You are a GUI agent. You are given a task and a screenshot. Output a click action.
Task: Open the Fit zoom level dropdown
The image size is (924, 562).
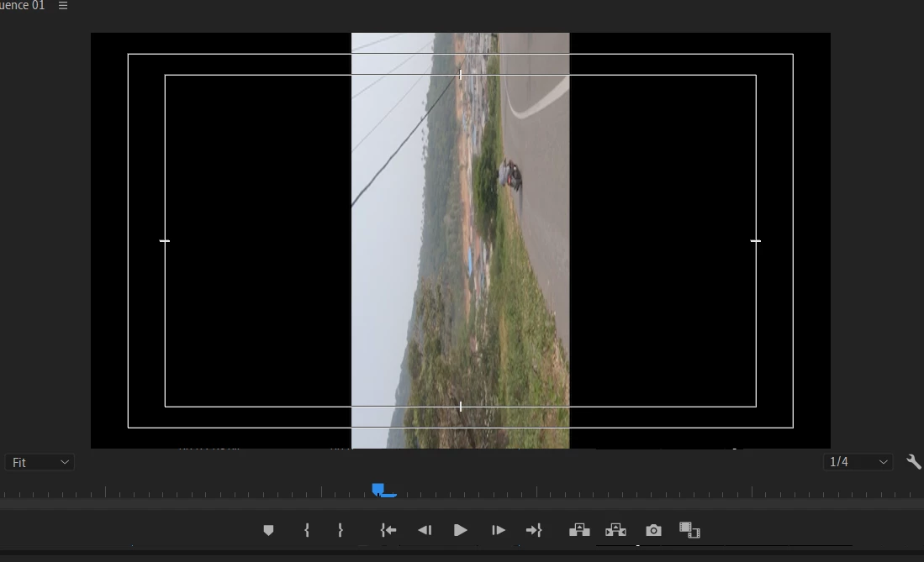tap(40, 462)
